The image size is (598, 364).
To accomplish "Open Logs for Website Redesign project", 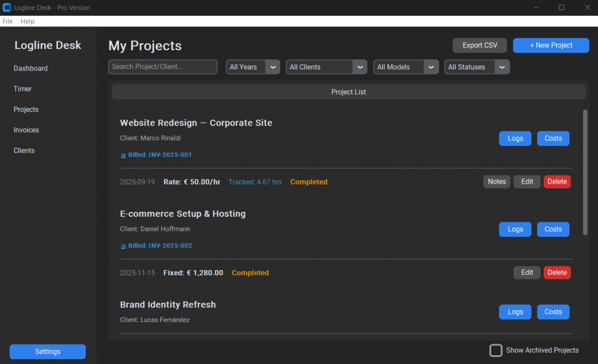I will coord(515,138).
